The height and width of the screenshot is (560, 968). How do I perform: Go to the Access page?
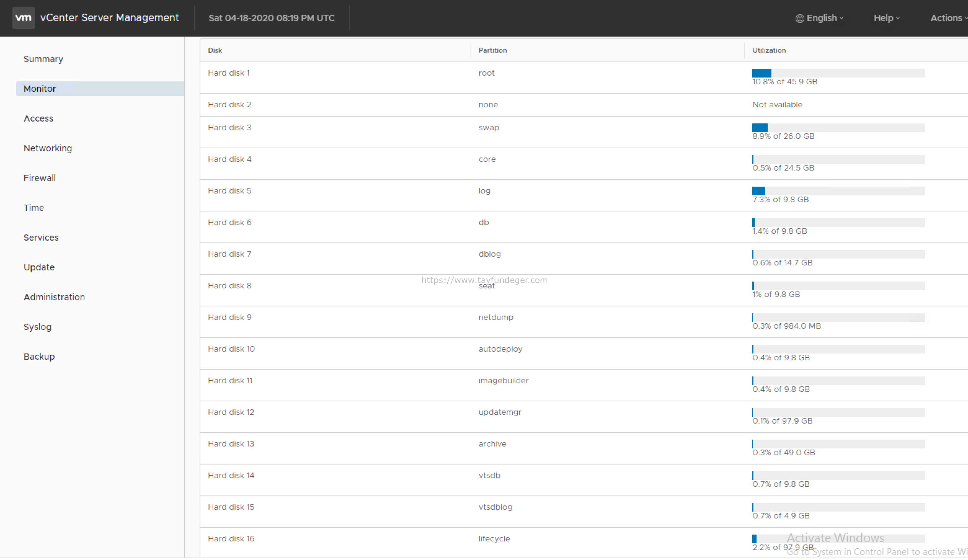[x=38, y=118]
